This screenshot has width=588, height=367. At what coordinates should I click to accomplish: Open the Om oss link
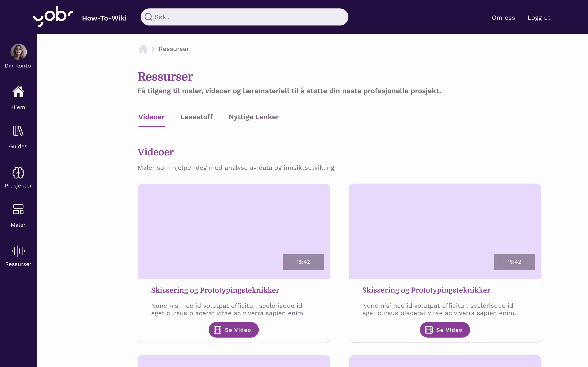[503, 18]
